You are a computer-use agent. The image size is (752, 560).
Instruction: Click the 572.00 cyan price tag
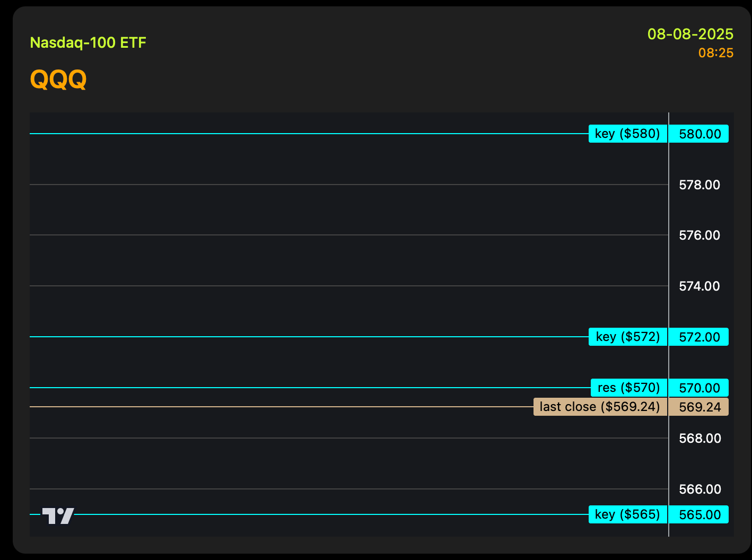[699, 337]
